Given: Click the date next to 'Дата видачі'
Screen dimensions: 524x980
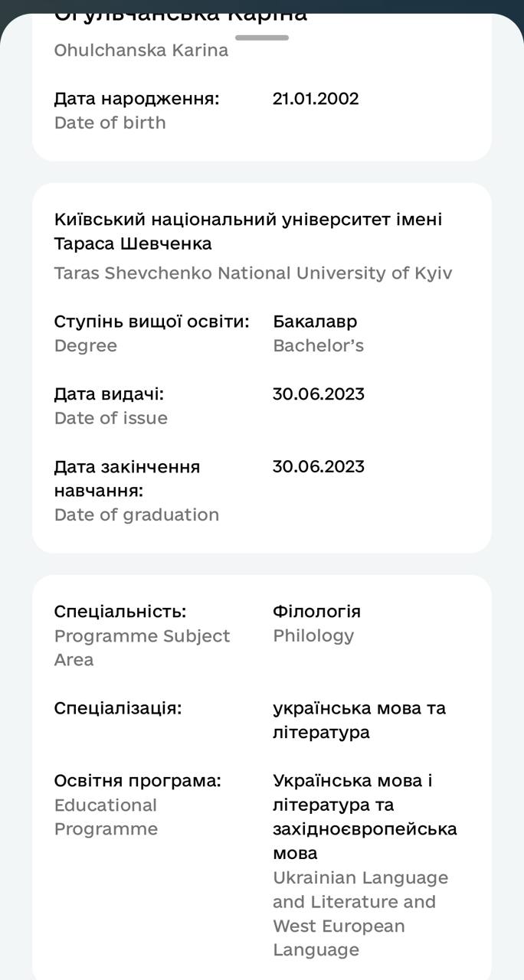Looking at the screenshot, I should 318,394.
